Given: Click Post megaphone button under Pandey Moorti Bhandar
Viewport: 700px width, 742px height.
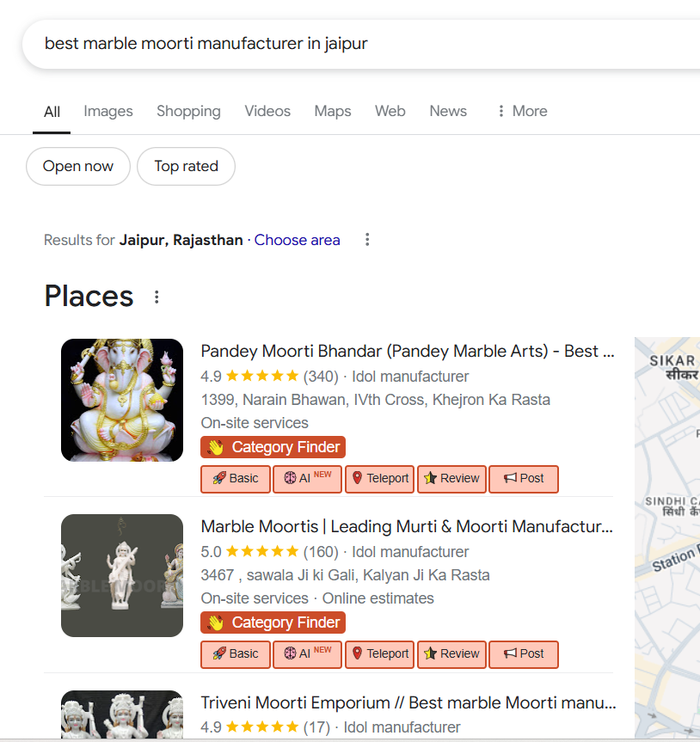Looking at the screenshot, I should [523, 479].
